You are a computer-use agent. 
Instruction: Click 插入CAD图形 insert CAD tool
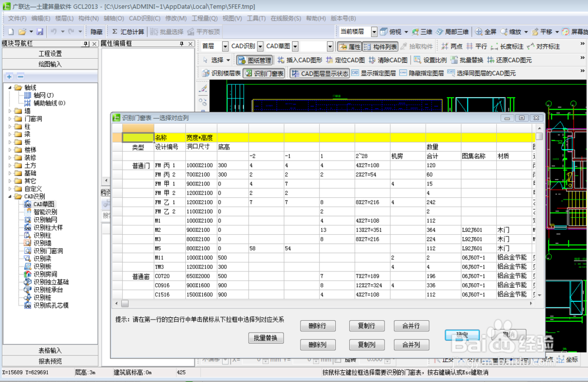pyautogui.click(x=300, y=60)
